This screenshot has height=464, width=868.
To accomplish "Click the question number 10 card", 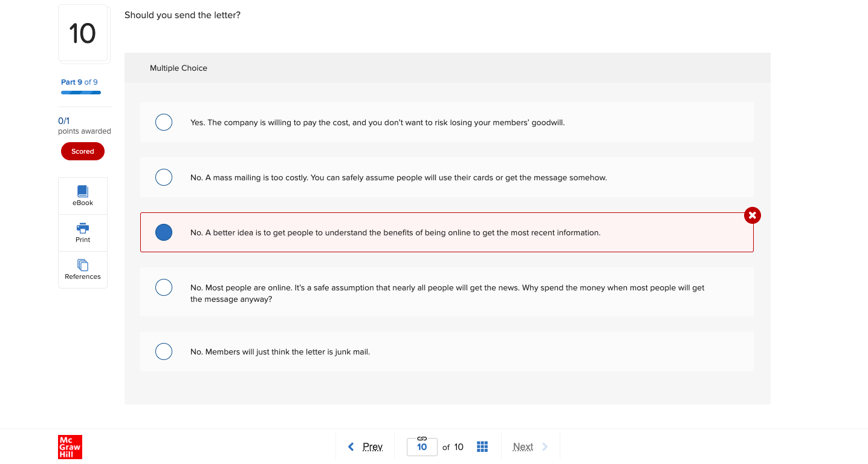I will (83, 33).
